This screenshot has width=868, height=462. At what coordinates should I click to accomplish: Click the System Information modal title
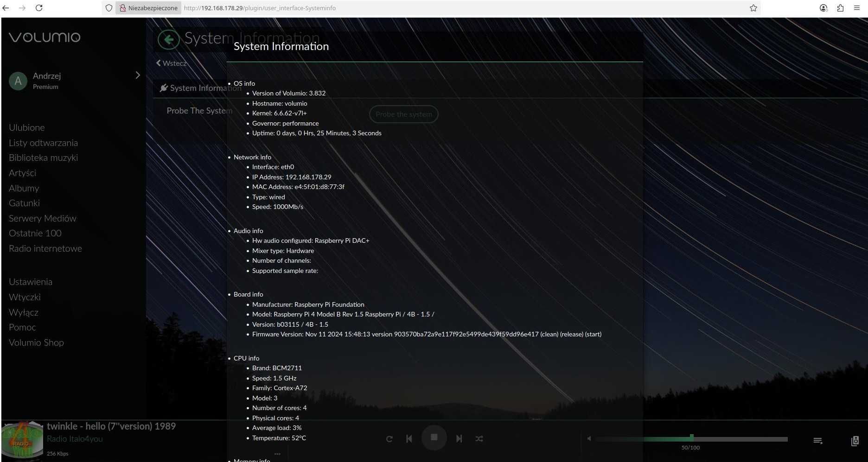(x=281, y=46)
